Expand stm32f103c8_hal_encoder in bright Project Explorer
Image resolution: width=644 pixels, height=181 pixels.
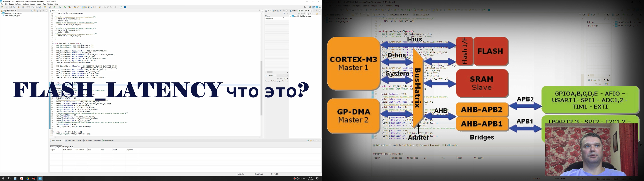1,13
